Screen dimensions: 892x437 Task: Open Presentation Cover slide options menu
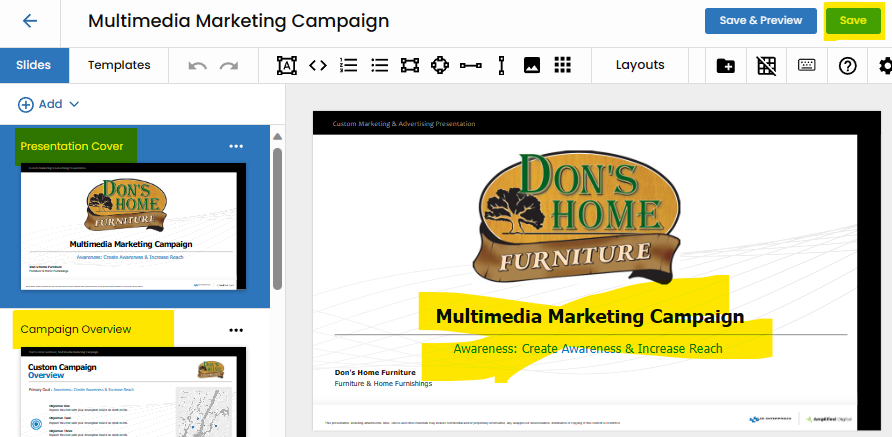(x=236, y=147)
